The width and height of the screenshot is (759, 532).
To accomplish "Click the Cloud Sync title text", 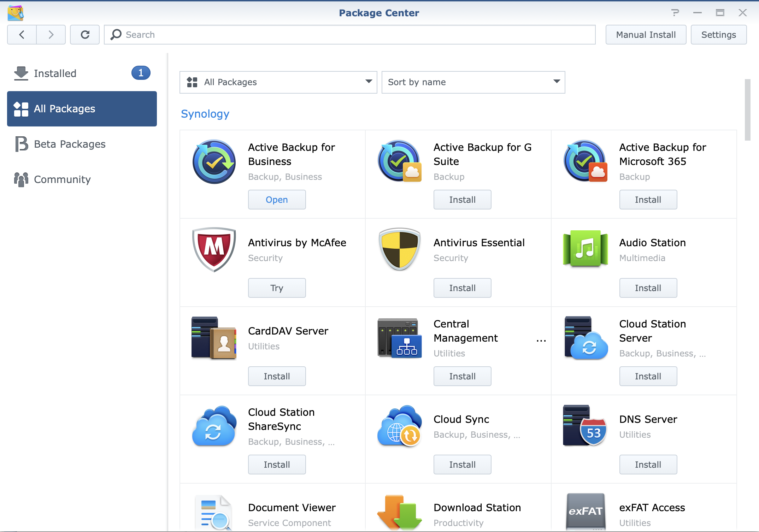I will tap(461, 419).
